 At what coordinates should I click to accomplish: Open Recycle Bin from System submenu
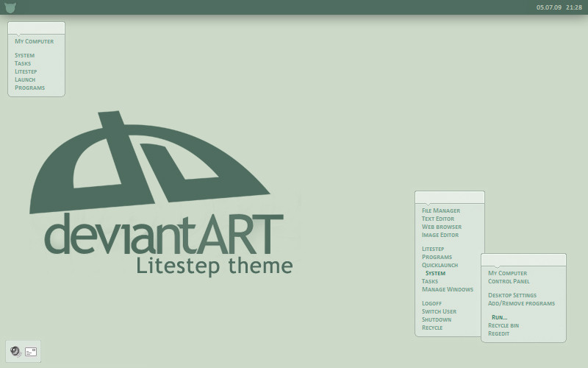click(503, 325)
